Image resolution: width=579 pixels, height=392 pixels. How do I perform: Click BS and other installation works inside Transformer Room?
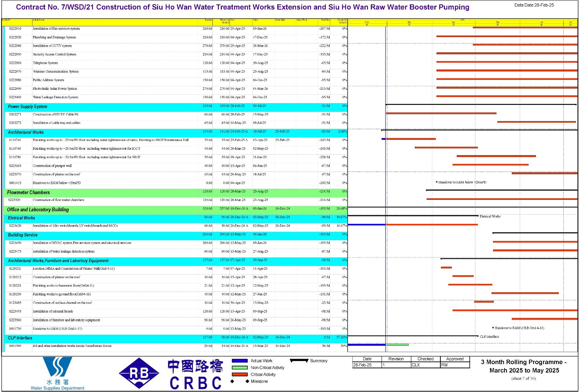[x=72, y=346]
